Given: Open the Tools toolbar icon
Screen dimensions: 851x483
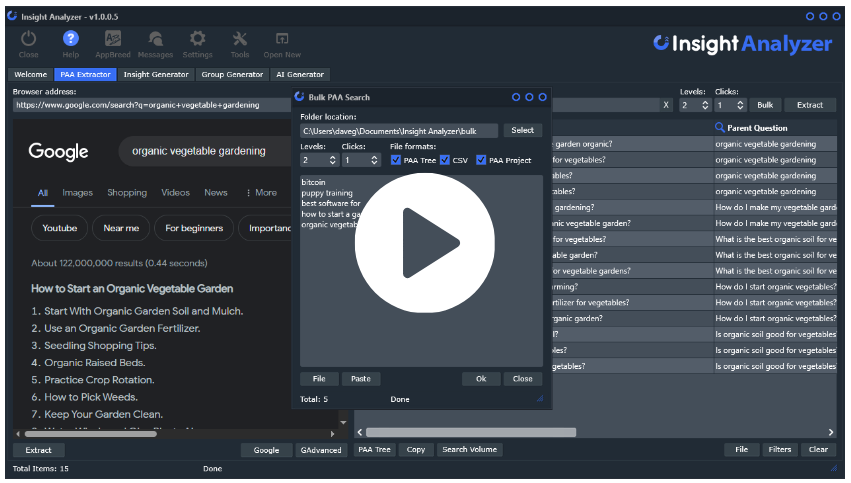Looking at the screenshot, I should 240,39.
